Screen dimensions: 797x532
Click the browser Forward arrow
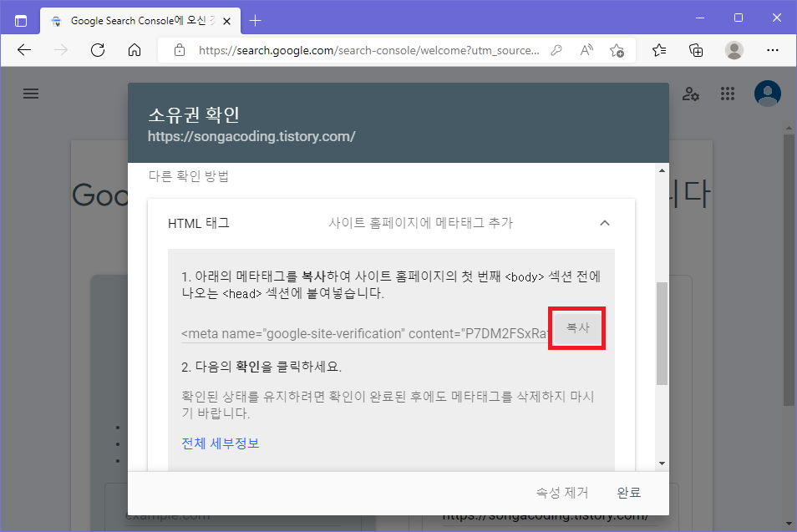coord(61,50)
